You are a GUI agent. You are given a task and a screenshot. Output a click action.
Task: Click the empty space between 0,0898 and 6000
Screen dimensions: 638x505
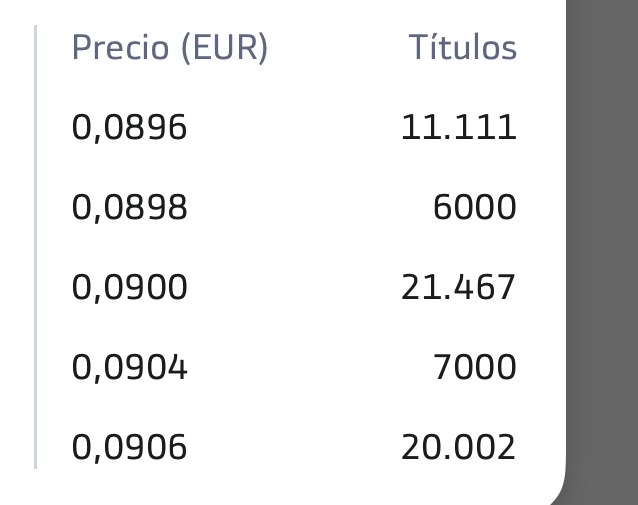coord(310,208)
